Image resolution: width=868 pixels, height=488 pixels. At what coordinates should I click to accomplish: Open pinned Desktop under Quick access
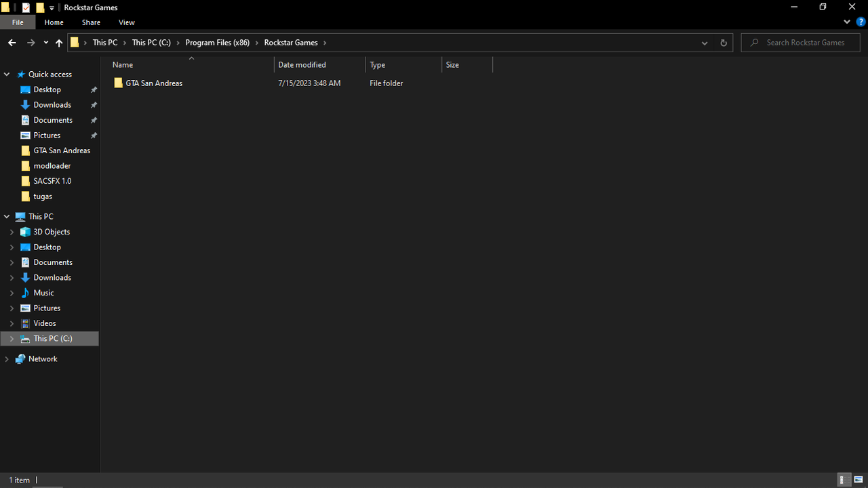47,89
